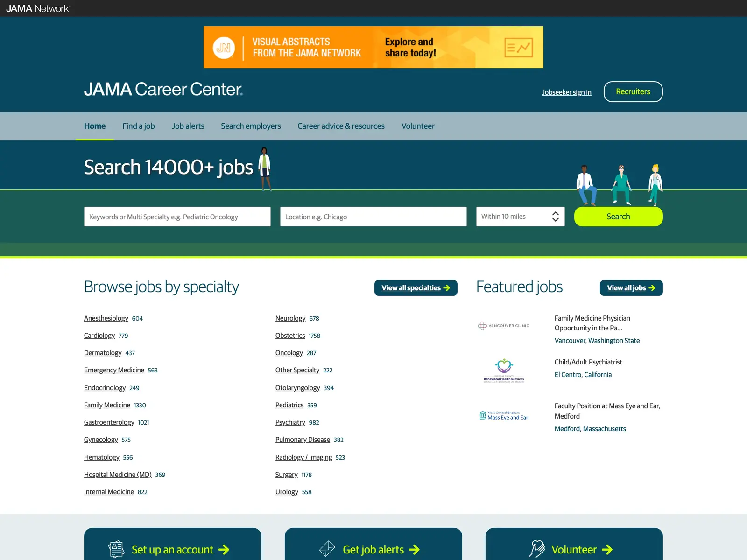
Task: Click the JAMA Network logo in top bar
Action: click(x=38, y=8)
